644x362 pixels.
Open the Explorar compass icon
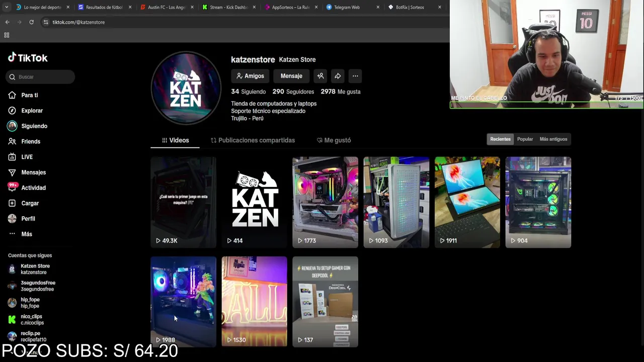point(12,111)
